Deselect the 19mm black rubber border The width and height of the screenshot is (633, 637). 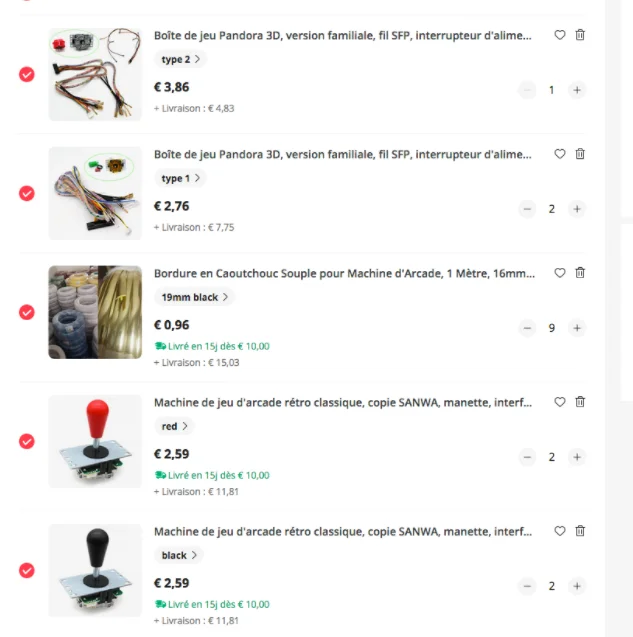(x=27, y=312)
